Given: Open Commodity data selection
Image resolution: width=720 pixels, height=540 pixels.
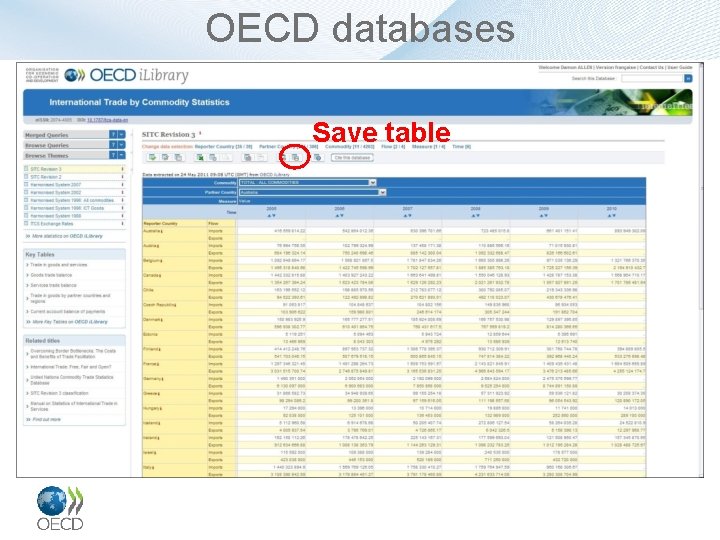Looking at the screenshot, I should point(350,146).
